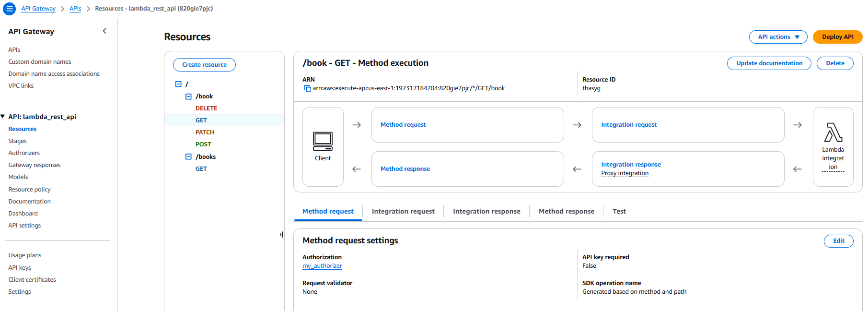
Task: Collapse the /books resource node
Action: pyautogui.click(x=188, y=157)
